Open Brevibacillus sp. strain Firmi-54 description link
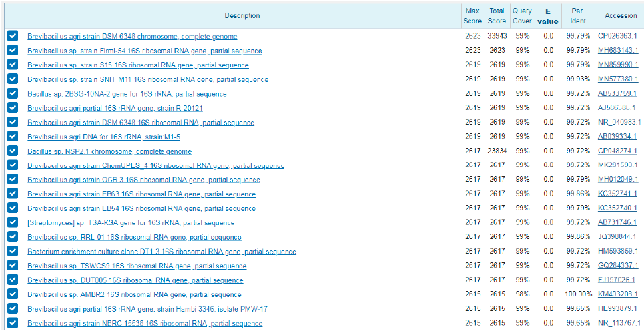This screenshot has width=644, height=333. click(x=145, y=51)
